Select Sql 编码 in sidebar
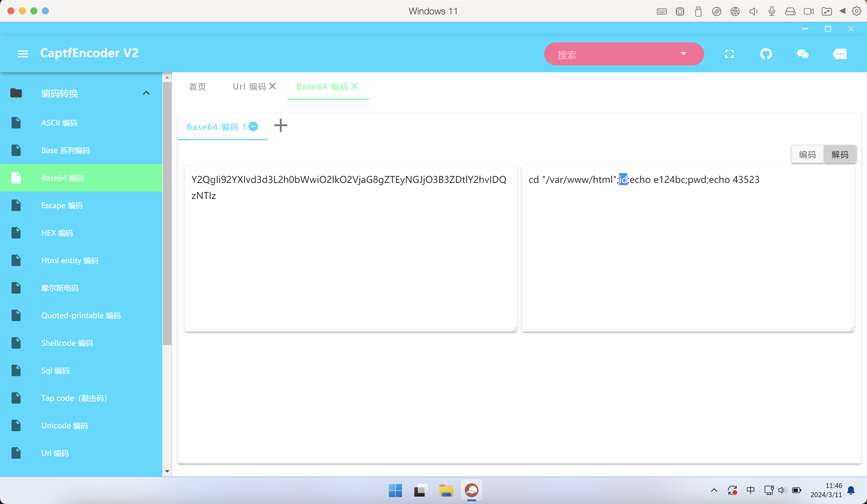 tap(81, 370)
